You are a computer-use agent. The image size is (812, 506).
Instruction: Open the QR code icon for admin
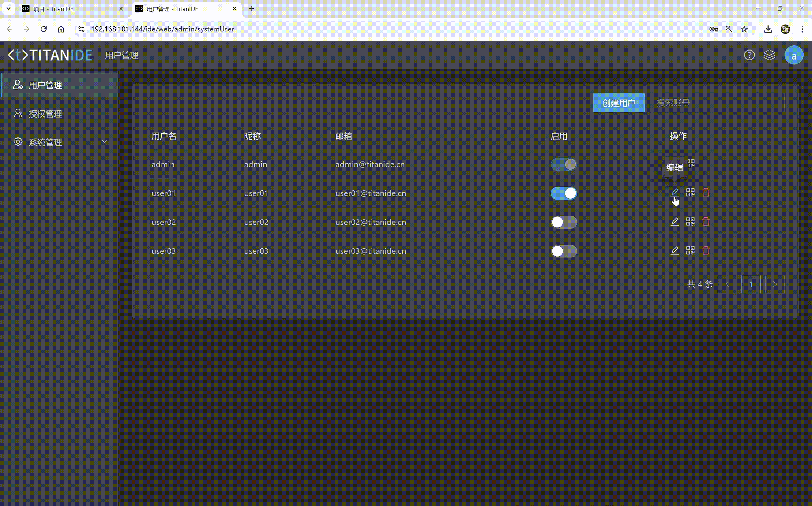click(x=692, y=163)
